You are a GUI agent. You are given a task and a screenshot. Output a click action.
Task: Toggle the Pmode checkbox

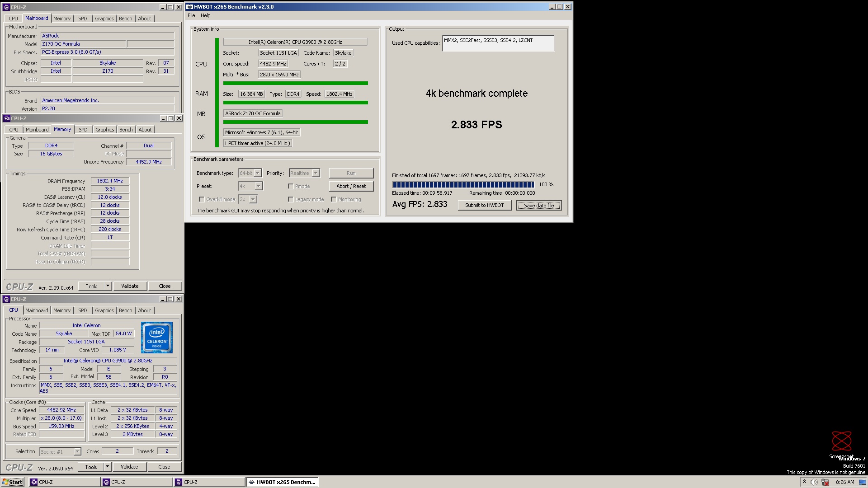click(x=291, y=186)
